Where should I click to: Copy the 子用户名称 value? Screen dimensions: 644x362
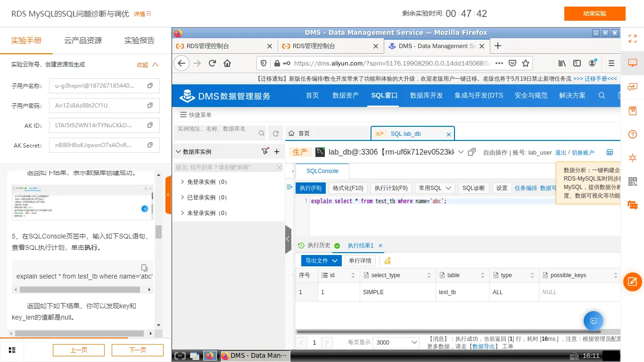click(150, 86)
